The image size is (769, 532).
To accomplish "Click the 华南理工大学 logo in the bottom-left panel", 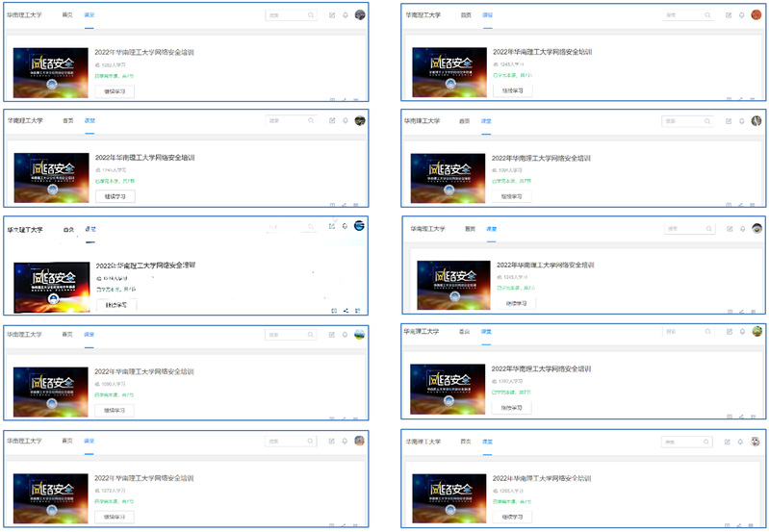I will click(x=24, y=441).
